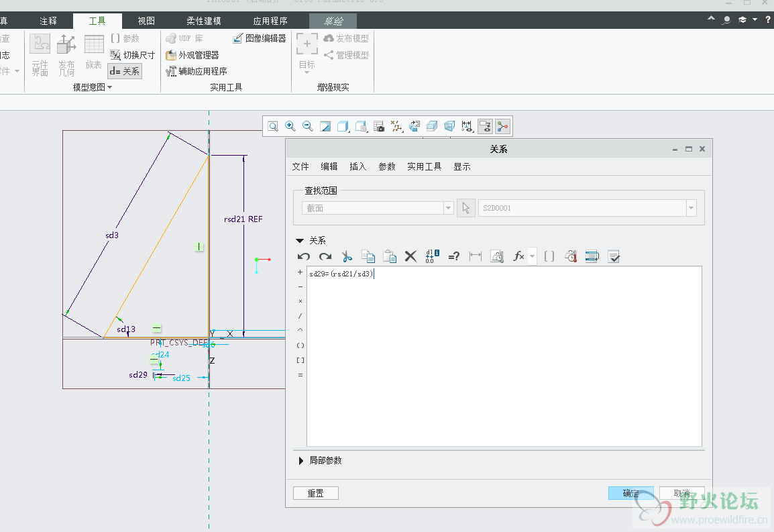Insert division slash operator
774x532 pixels.
(300, 316)
